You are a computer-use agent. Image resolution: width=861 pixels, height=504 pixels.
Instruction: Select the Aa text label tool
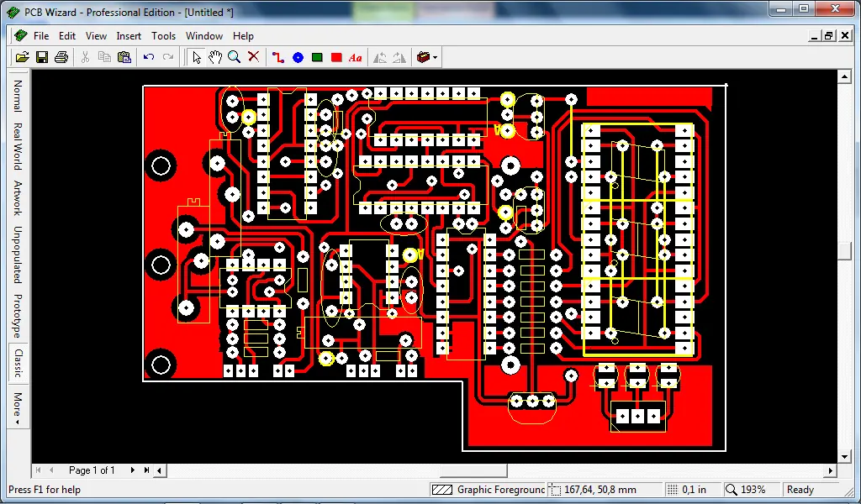coord(356,57)
